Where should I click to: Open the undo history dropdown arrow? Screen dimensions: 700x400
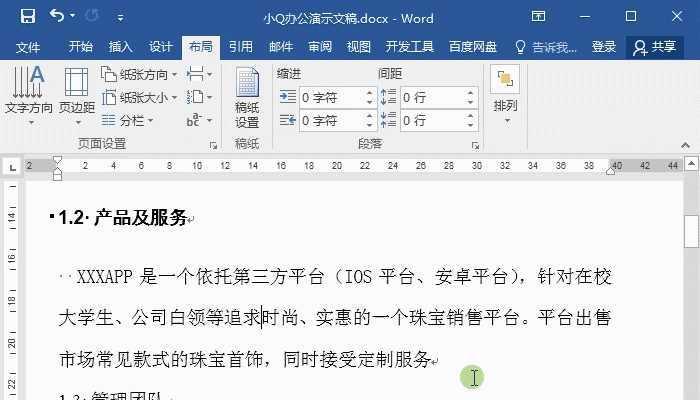pos(72,16)
